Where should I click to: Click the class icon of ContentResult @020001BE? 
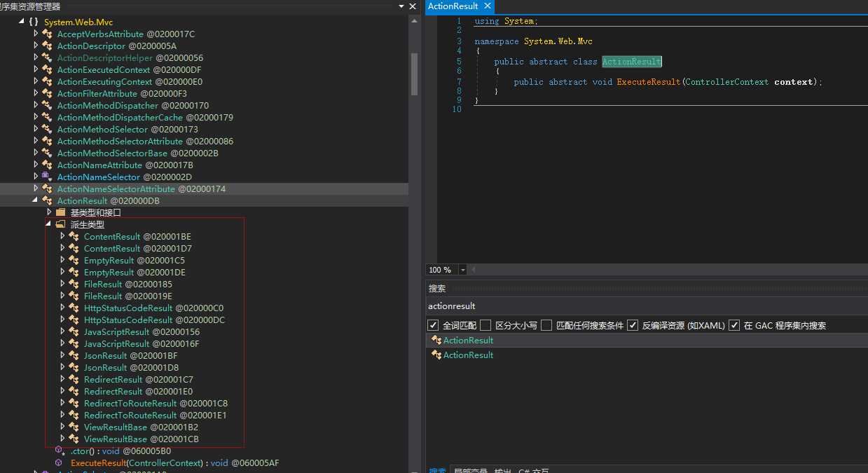pos(74,237)
